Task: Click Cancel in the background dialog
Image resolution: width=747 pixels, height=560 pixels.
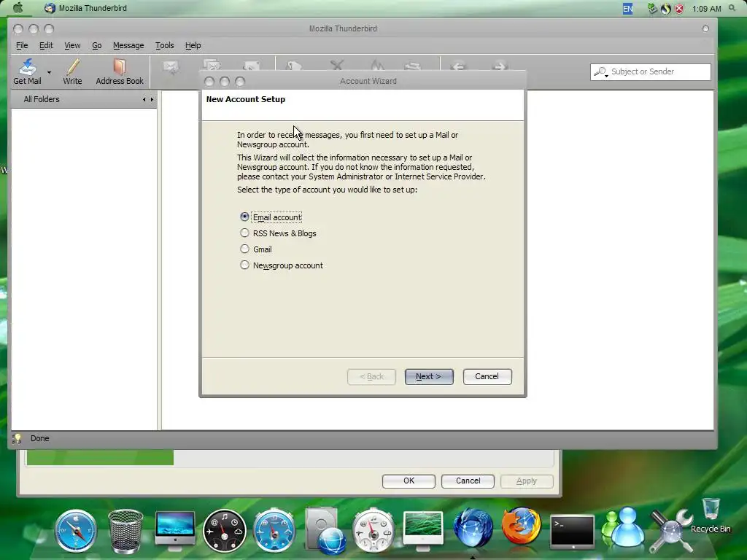Action: pyautogui.click(x=468, y=481)
